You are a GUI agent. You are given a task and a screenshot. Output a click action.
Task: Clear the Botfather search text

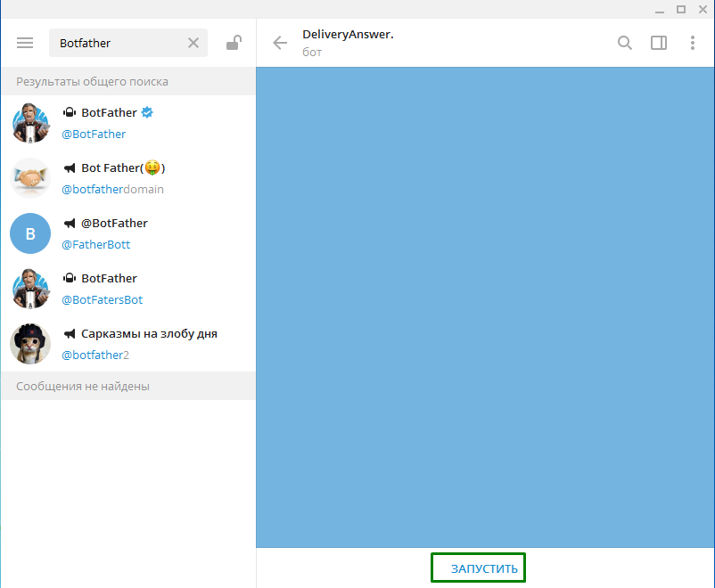click(x=193, y=43)
